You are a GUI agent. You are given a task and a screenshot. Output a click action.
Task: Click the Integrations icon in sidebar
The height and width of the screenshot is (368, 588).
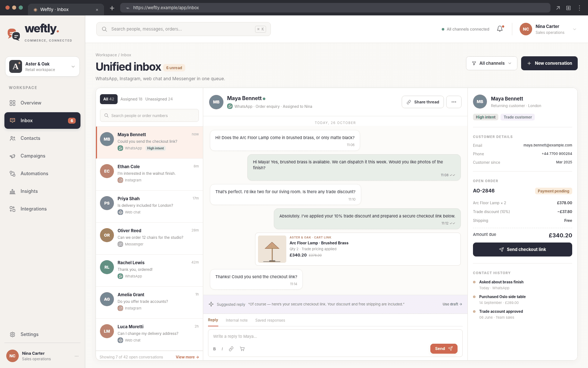[x=12, y=209]
